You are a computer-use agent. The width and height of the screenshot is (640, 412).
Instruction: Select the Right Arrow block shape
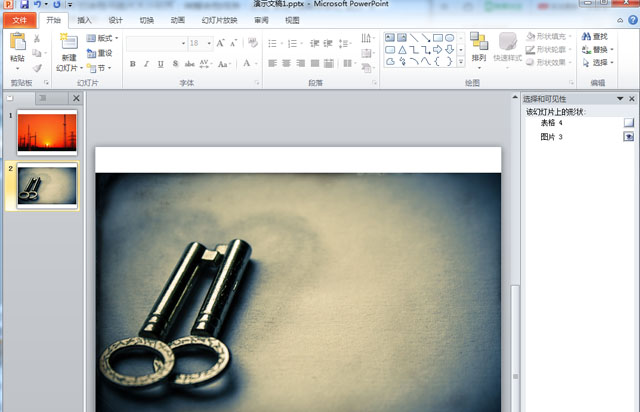click(x=438, y=50)
